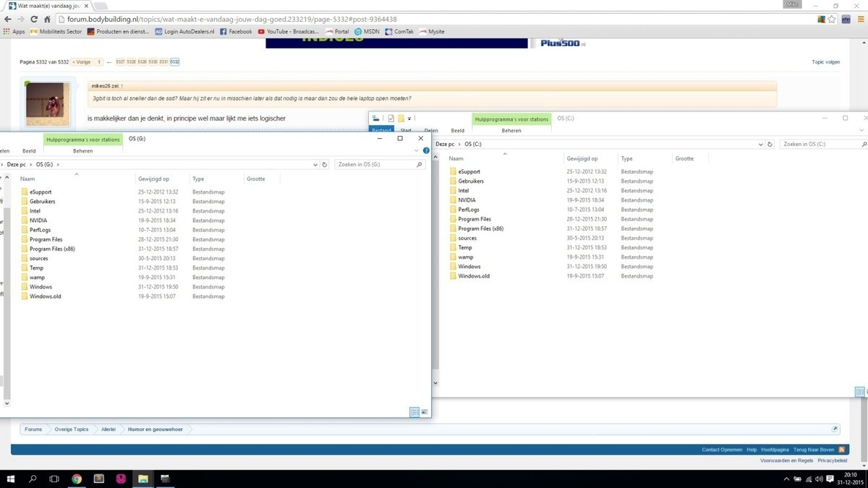The height and width of the screenshot is (488, 868).
Task: Click the RSS feed icon in the forum footer
Action: click(x=841, y=450)
